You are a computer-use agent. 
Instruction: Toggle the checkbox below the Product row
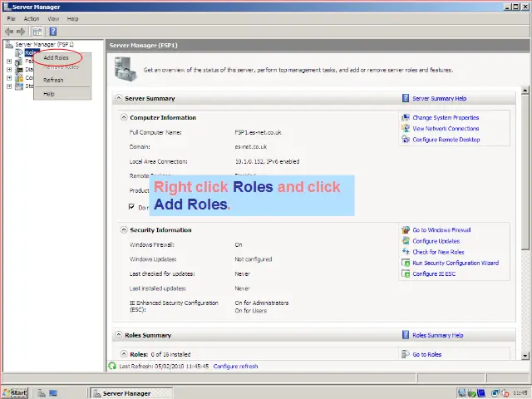click(x=131, y=207)
